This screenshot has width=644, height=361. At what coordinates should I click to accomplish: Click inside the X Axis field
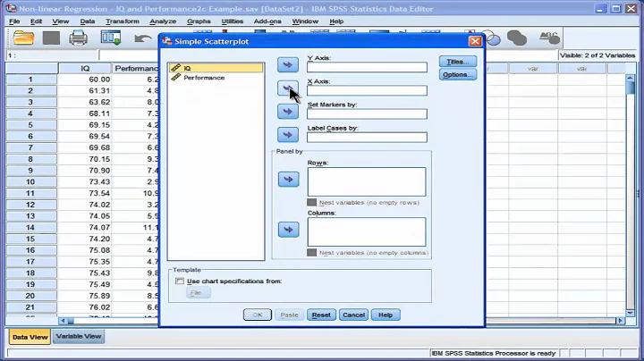pos(367,90)
